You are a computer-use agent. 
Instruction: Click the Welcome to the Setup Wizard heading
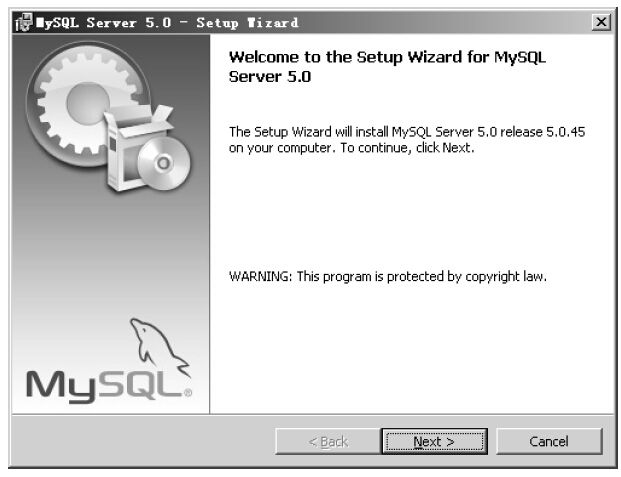pyautogui.click(x=387, y=67)
